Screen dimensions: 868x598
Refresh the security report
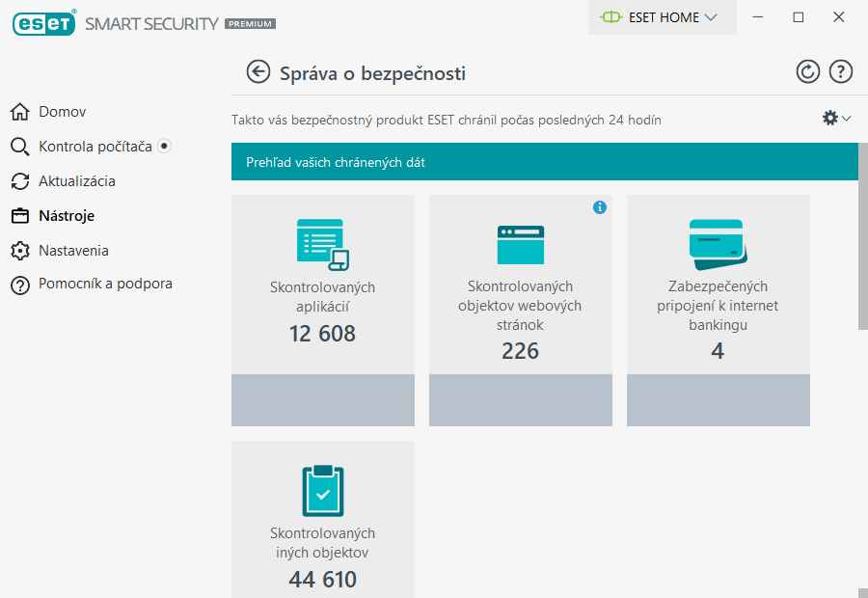(808, 70)
